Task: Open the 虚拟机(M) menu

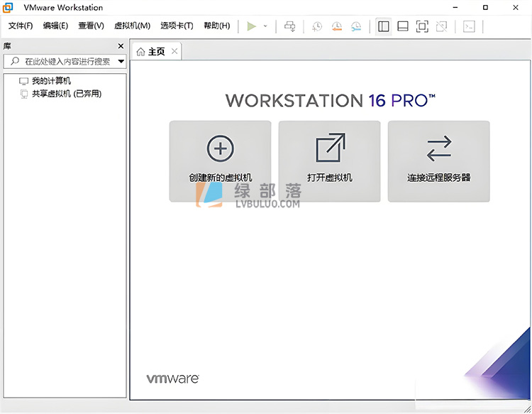Action: [x=132, y=26]
